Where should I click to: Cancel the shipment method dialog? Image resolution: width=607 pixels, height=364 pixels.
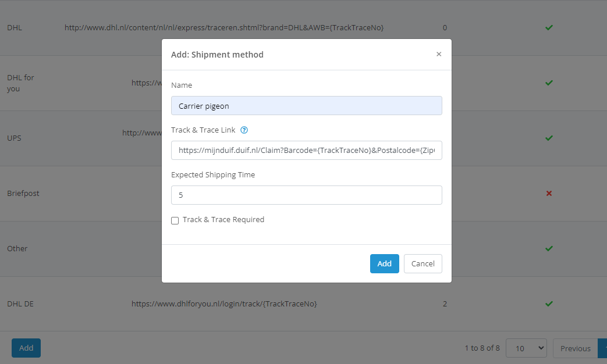coord(423,263)
